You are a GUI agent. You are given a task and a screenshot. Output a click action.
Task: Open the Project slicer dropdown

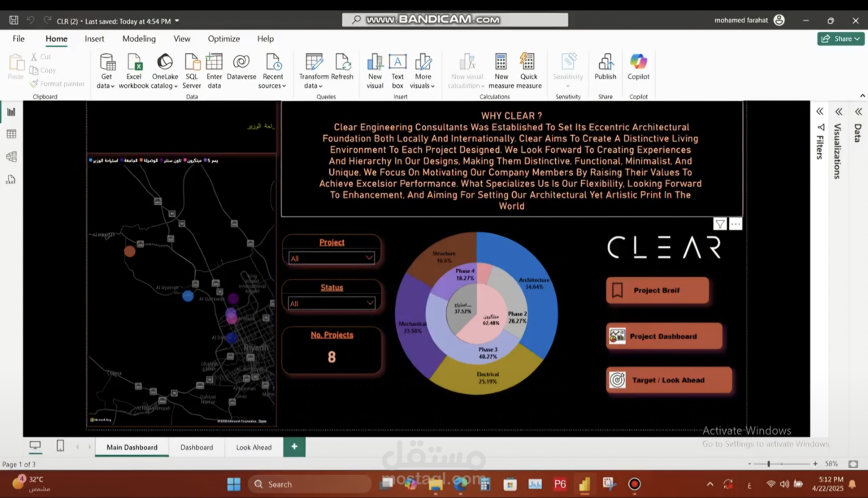click(332, 258)
